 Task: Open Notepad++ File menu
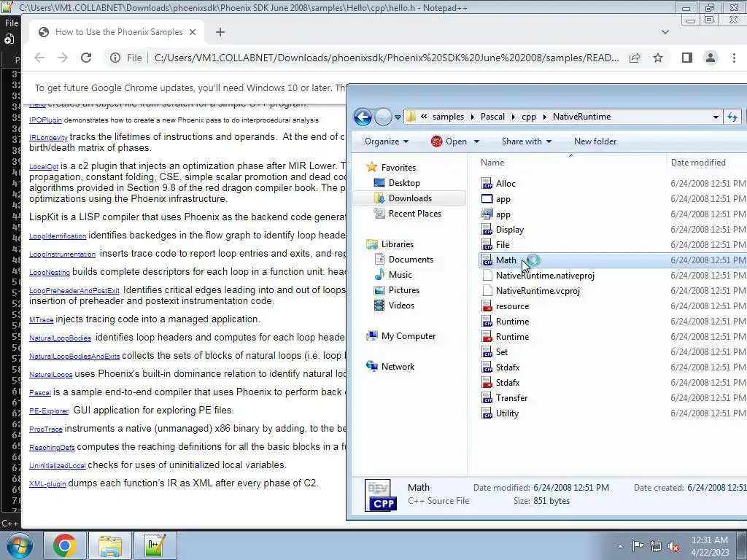pos(12,23)
